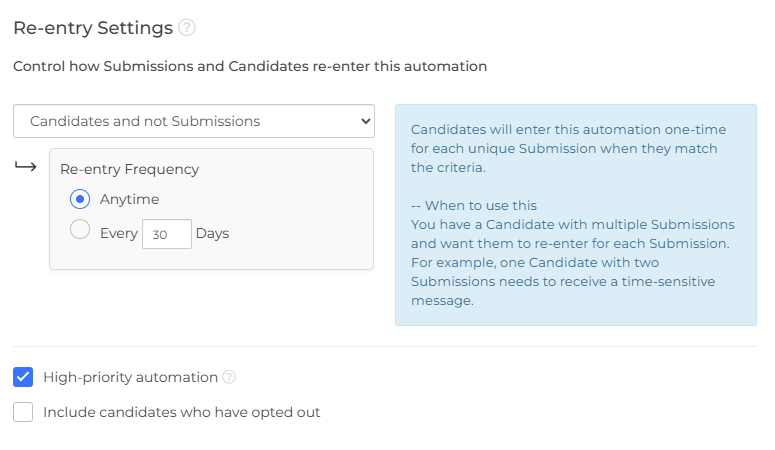Click the Every label text

(x=119, y=234)
